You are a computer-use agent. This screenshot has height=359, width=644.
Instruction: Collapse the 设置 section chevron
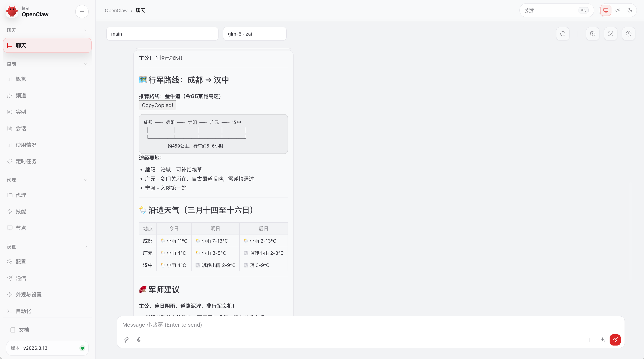click(x=86, y=247)
